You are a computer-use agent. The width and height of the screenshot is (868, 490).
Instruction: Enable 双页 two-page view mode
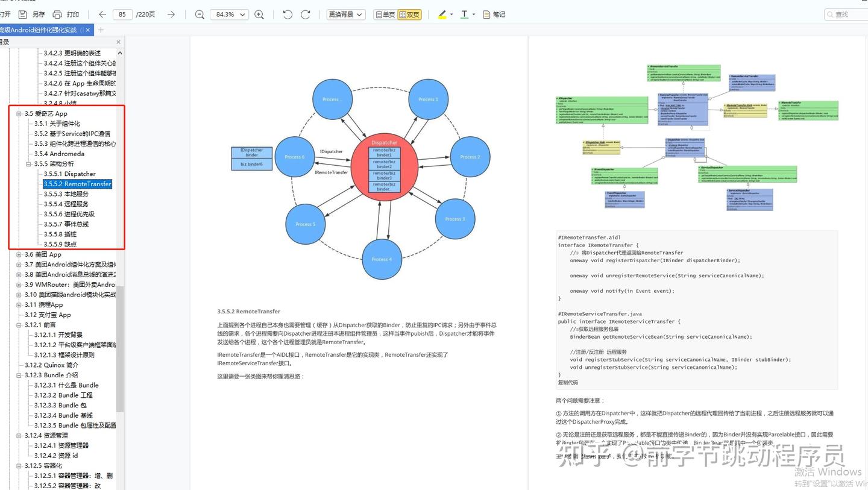409,14
